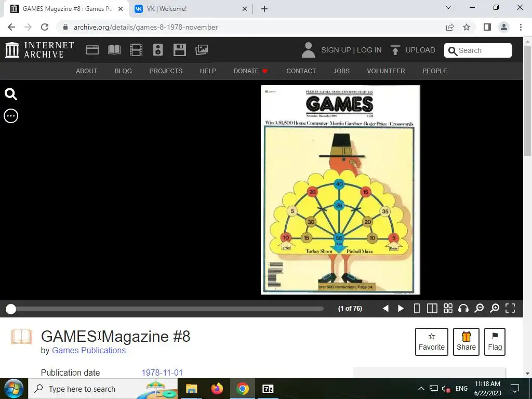This screenshot has width=532, height=399.
Task: Click the user avatar icon
Action: [x=308, y=50]
